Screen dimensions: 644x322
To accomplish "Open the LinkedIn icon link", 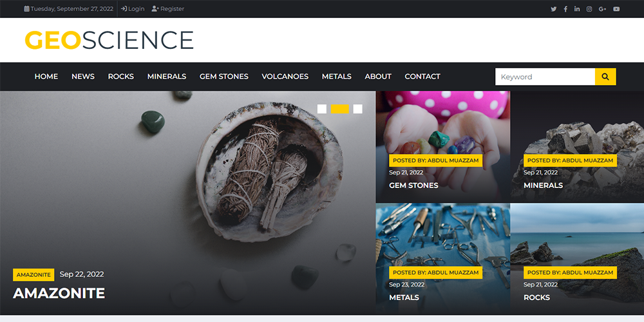I will [x=577, y=9].
